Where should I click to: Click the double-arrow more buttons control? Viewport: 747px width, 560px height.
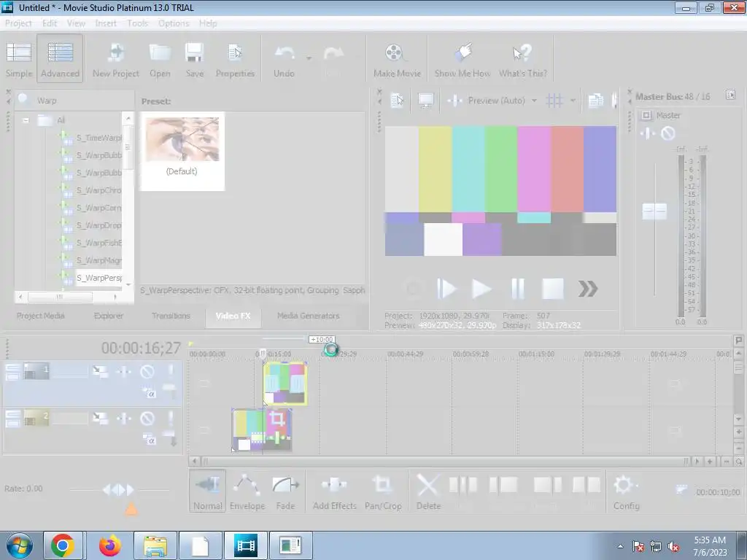[588, 289]
